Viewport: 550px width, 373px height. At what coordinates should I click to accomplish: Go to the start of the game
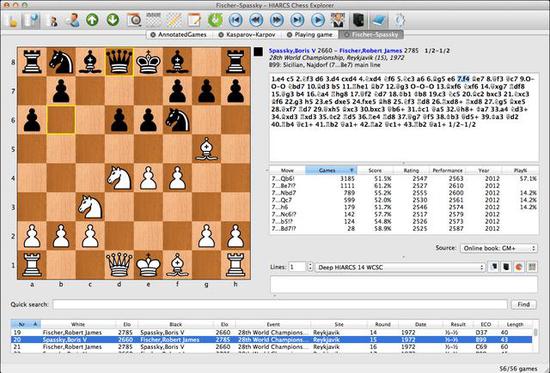236,20
